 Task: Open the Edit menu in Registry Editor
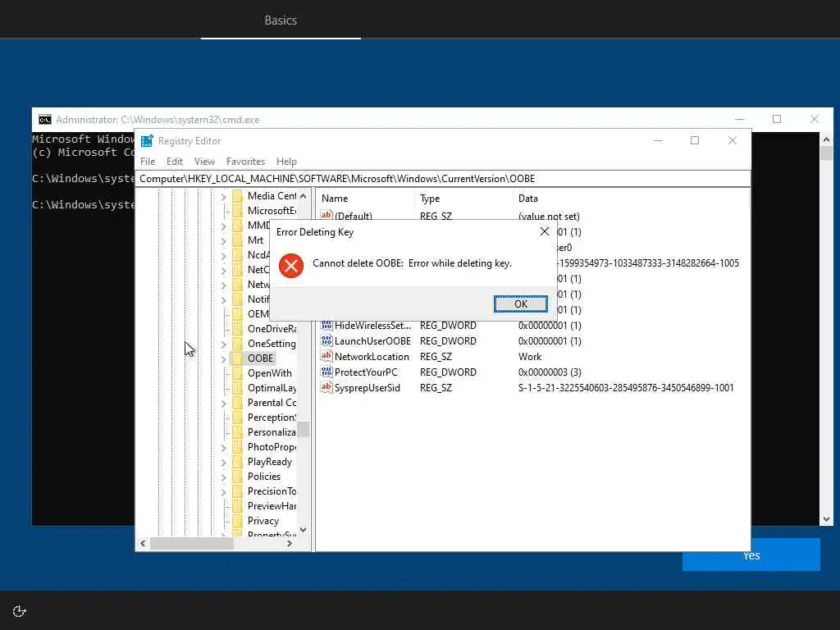coord(175,162)
